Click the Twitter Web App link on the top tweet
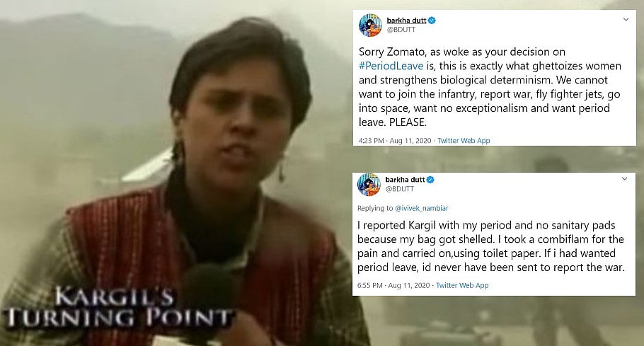The width and height of the screenshot is (644, 346). [x=464, y=140]
